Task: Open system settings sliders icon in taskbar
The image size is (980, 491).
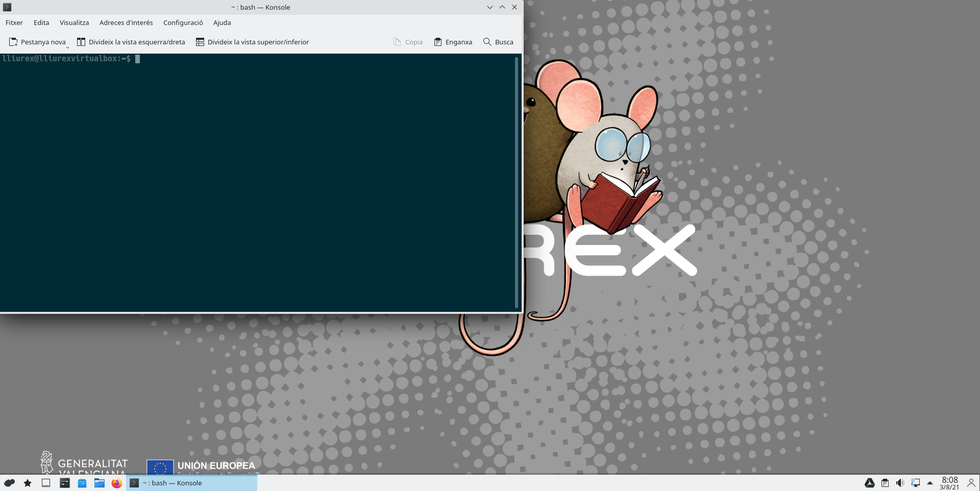Action: click(65, 483)
